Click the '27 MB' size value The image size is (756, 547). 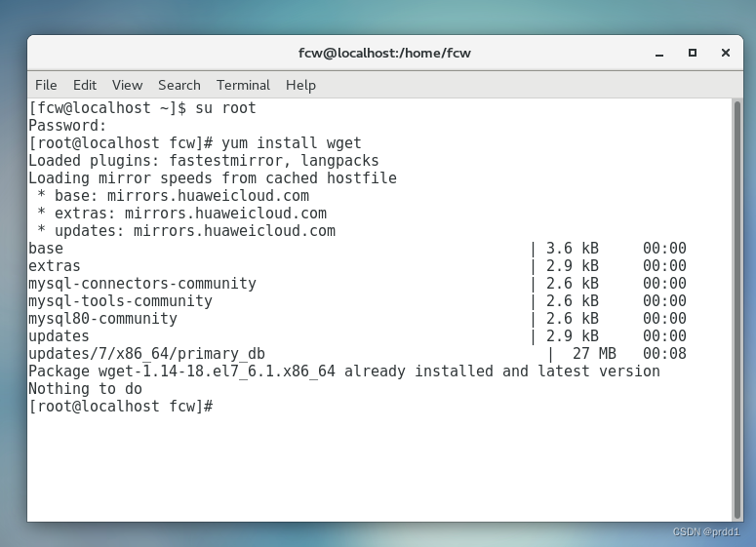594,354
